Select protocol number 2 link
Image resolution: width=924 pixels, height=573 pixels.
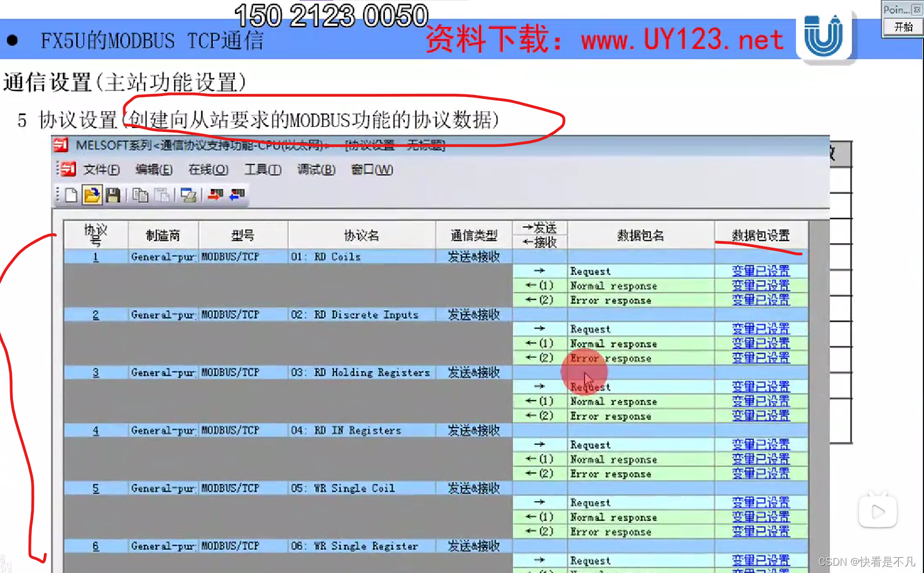click(x=96, y=315)
